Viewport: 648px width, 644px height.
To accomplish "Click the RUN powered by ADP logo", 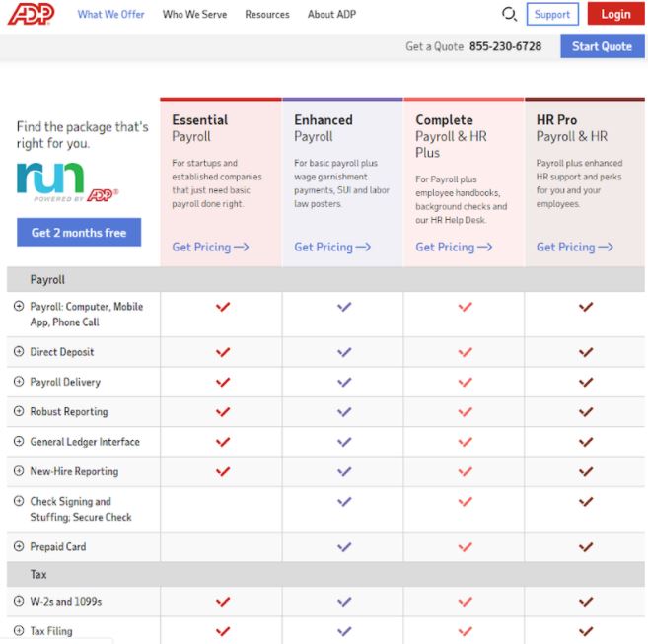I will [67, 182].
